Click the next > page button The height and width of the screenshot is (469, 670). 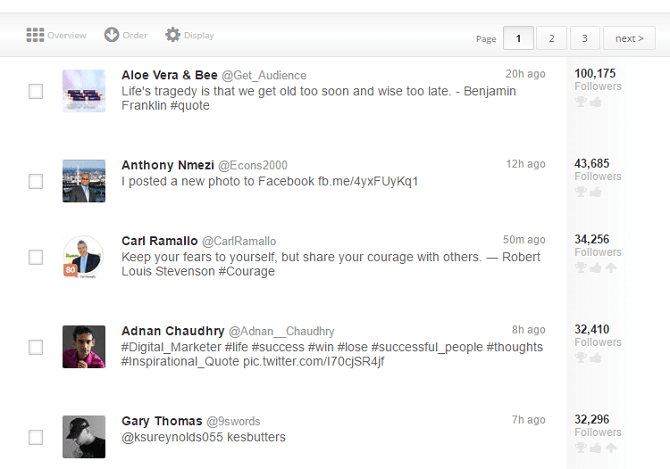coord(629,38)
